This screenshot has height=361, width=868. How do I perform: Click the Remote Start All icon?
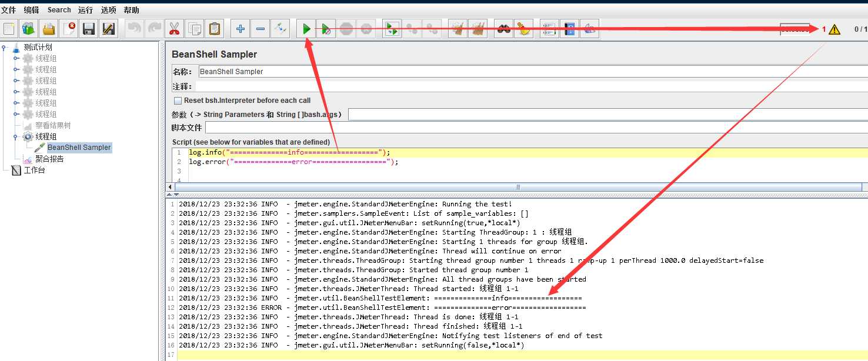pyautogui.click(x=392, y=29)
